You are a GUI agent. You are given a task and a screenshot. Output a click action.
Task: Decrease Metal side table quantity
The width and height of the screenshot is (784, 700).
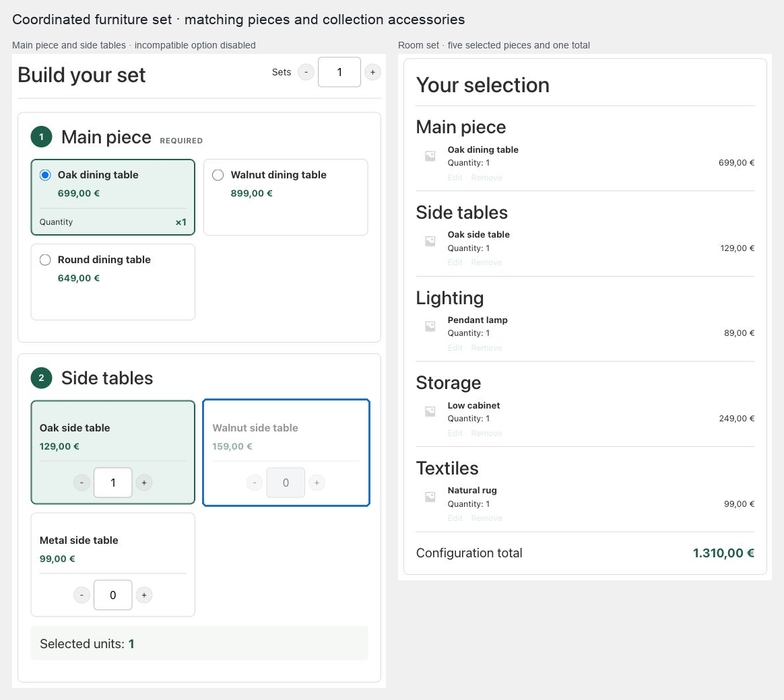point(81,595)
